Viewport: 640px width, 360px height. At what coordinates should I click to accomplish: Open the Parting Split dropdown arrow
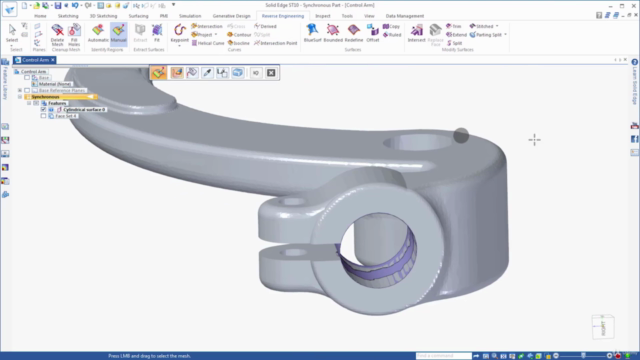[505, 35]
